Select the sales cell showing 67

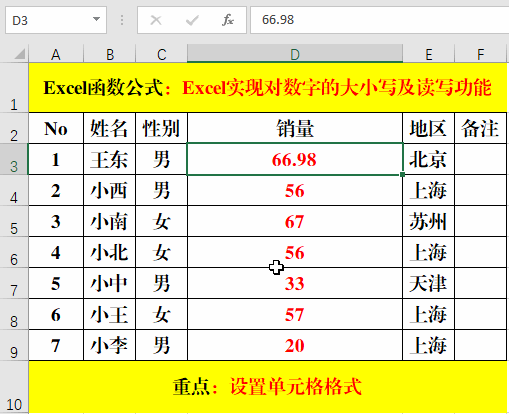[x=295, y=221]
